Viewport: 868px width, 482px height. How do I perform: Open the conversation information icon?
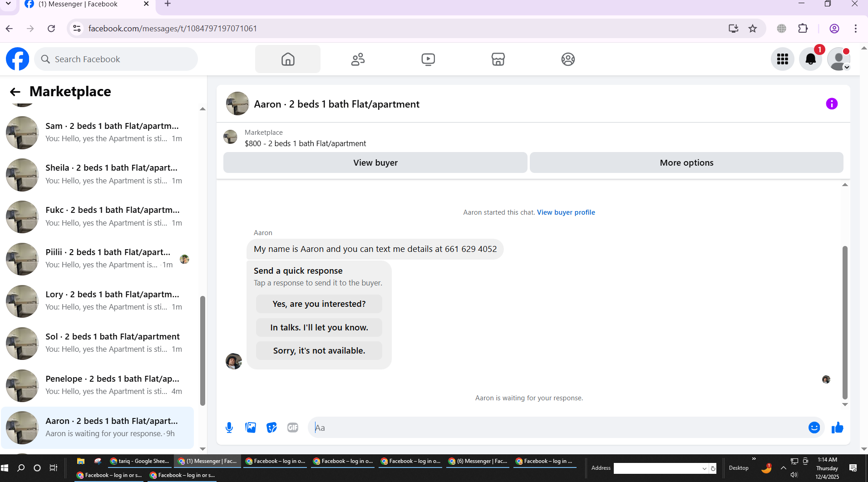832,104
